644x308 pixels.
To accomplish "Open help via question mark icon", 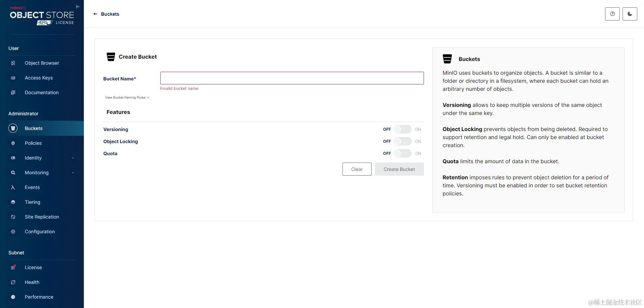I will 612,14.
